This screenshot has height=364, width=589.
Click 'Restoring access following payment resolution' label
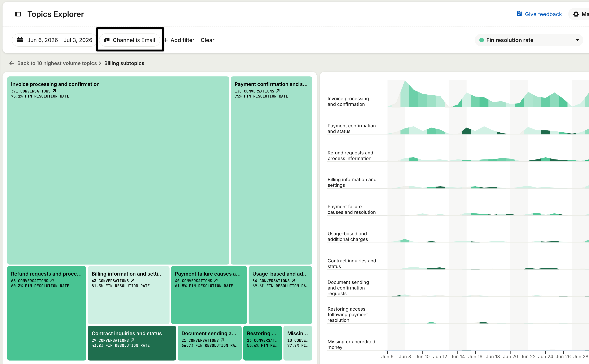[x=348, y=315]
